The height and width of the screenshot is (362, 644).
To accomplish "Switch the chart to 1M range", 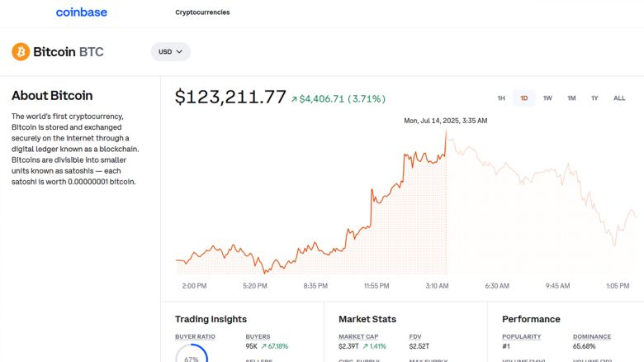I will [x=571, y=98].
